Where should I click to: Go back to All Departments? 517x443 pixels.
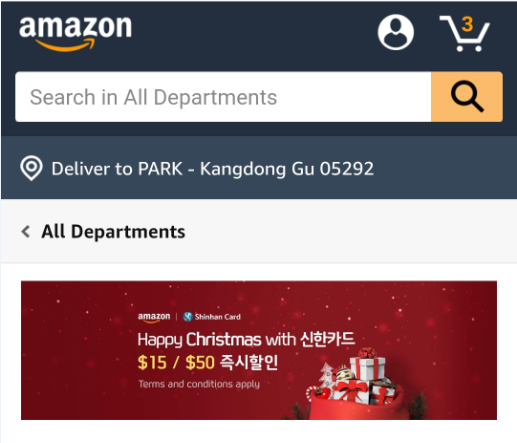(113, 231)
